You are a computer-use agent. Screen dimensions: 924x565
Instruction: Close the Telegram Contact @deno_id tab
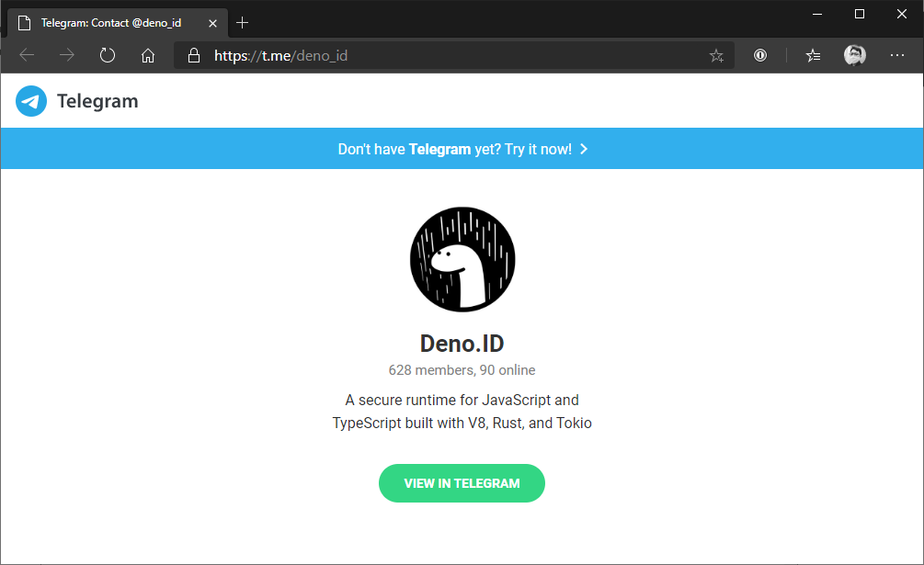[x=212, y=23]
